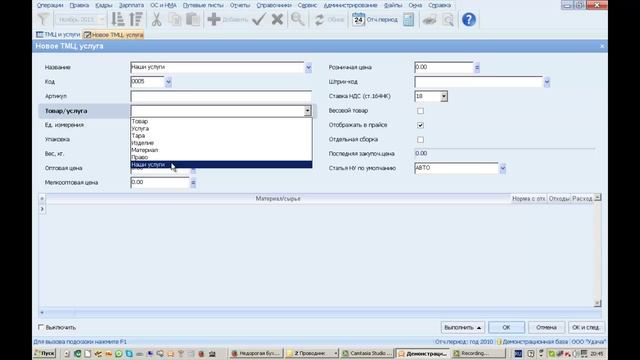The width and height of the screenshot is (640, 360).
Task: Click the checkmark confirm toolbar icon
Action: [259, 19]
